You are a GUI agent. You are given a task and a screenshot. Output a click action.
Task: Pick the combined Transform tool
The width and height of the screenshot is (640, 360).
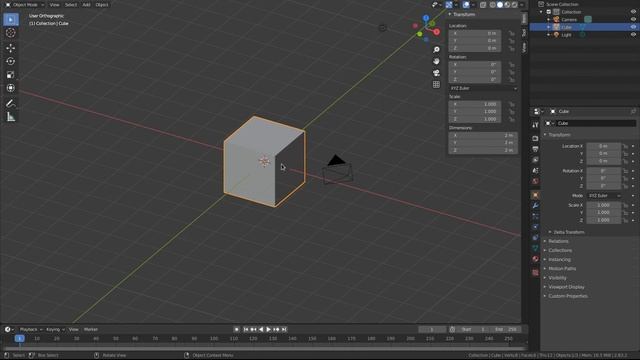11,88
